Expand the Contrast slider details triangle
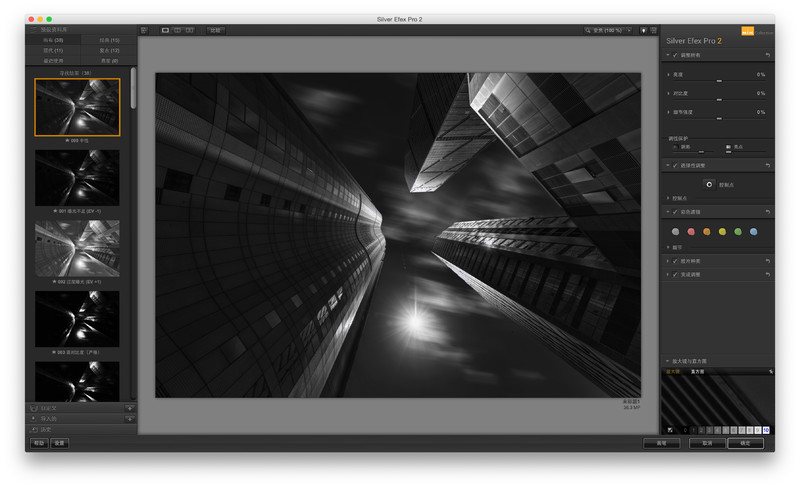This screenshot has width=800, height=488. 668,93
